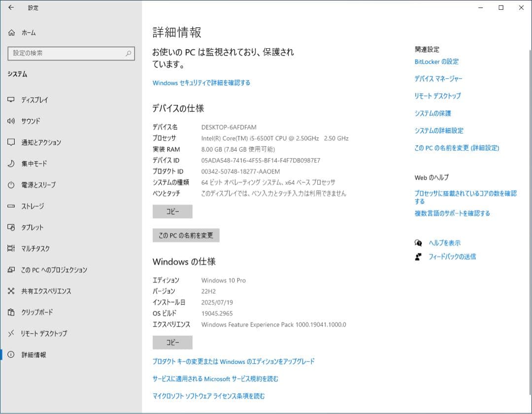Click Windows セキュリティで詳細を確認する
The height and width of the screenshot is (414, 532).
[x=200, y=83]
